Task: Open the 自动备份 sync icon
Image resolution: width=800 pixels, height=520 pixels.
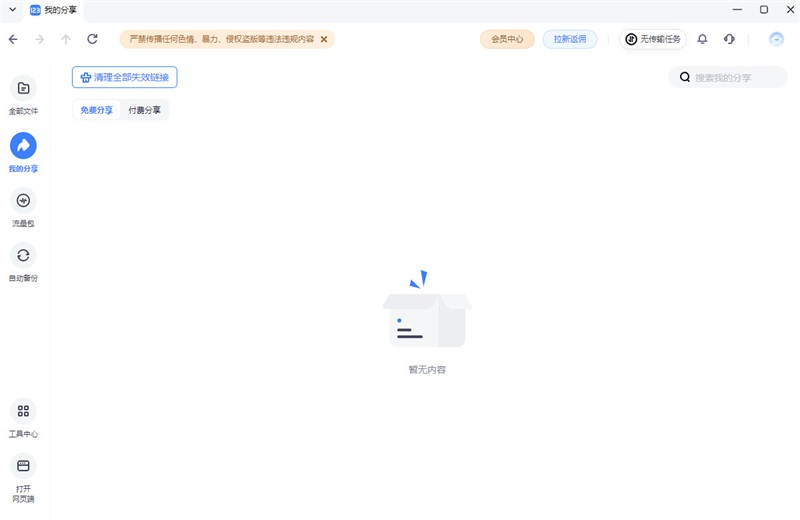Action: point(23,255)
